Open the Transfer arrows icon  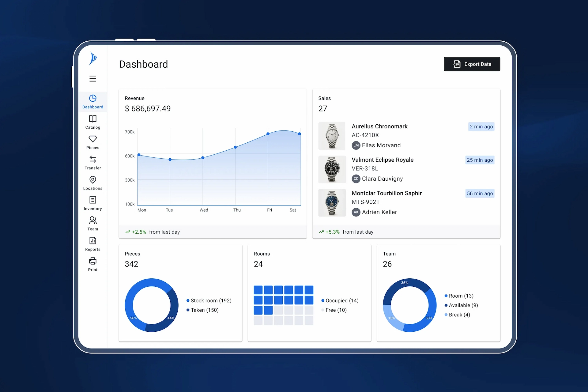(x=92, y=159)
